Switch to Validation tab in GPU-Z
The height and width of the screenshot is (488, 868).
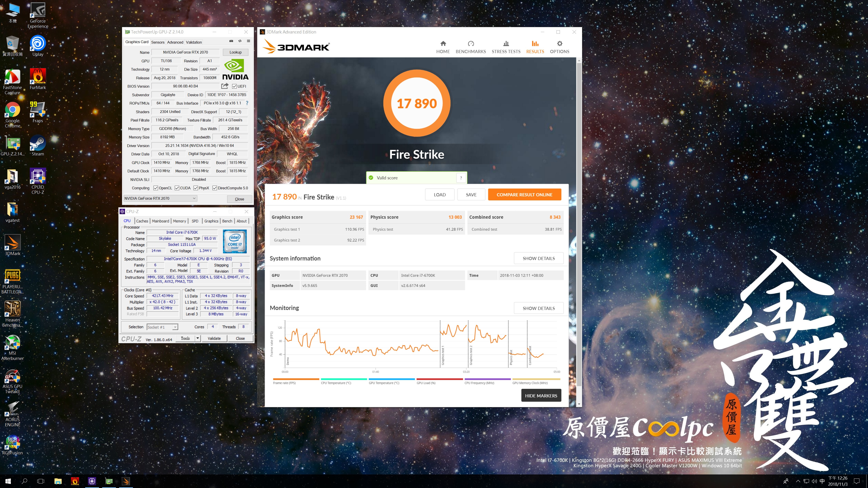(x=194, y=42)
